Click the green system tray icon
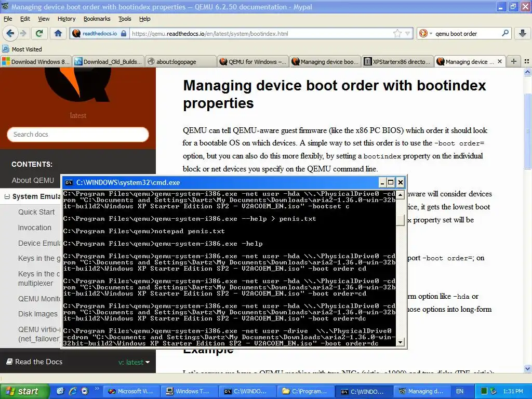532x399 pixels. coord(484,391)
